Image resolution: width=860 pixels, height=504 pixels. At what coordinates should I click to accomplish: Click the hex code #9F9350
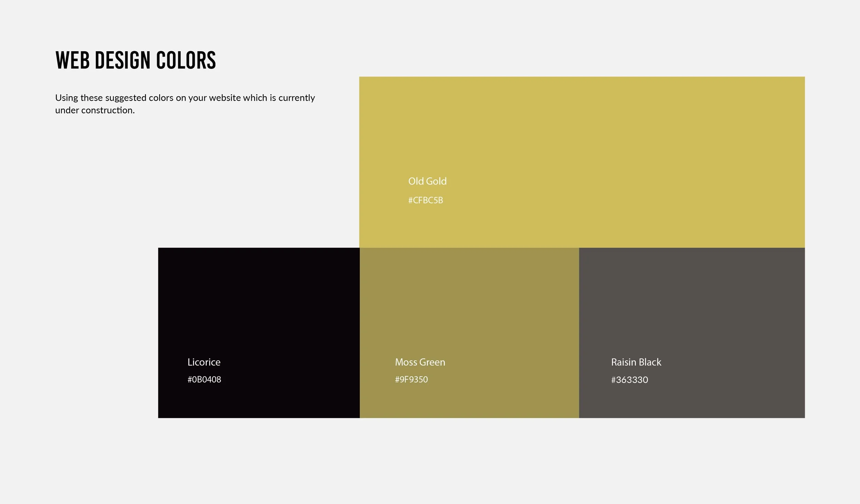tap(412, 379)
